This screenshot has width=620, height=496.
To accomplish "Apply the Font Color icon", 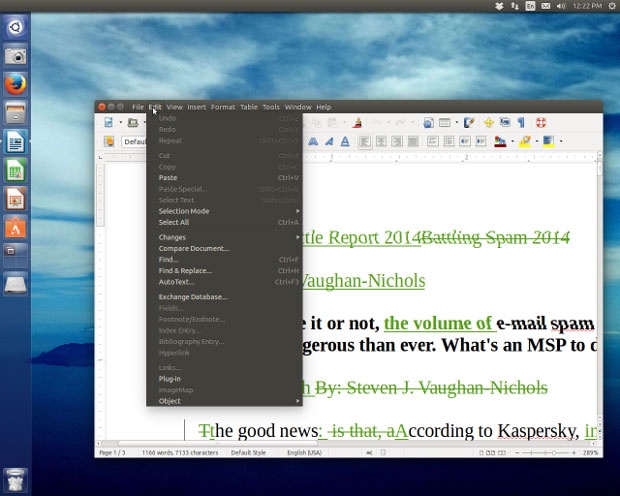I will [x=500, y=141].
